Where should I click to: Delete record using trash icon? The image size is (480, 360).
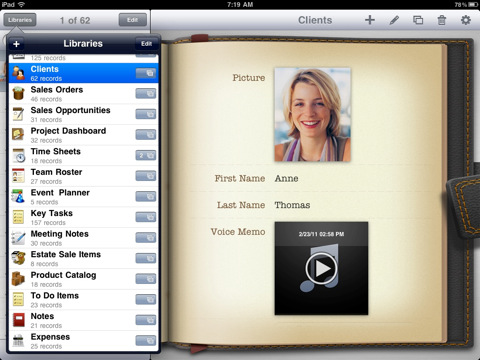click(x=442, y=20)
